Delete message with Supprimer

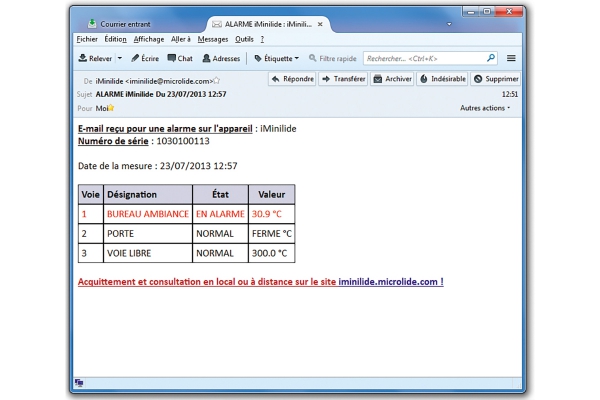click(x=496, y=79)
